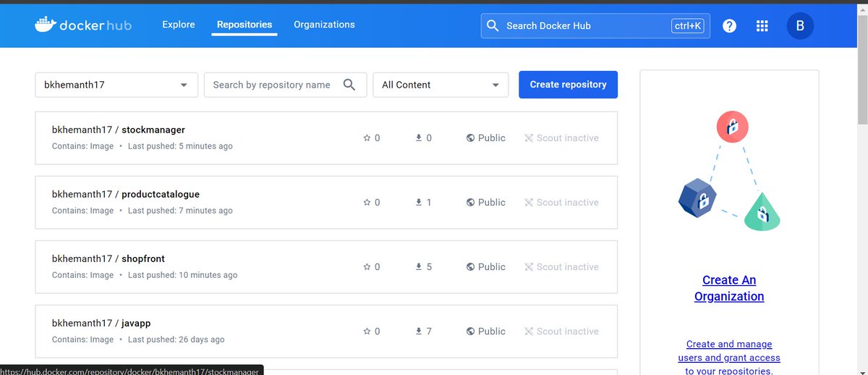Open the bkhemanth17 / shopfront repository
Screen dimensions: 868x375
(109, 258)
